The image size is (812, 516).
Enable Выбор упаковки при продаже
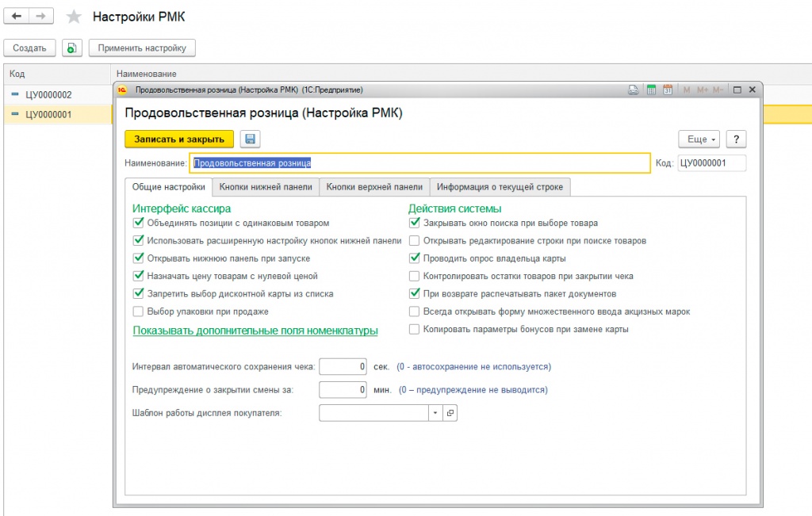[138, 312]
